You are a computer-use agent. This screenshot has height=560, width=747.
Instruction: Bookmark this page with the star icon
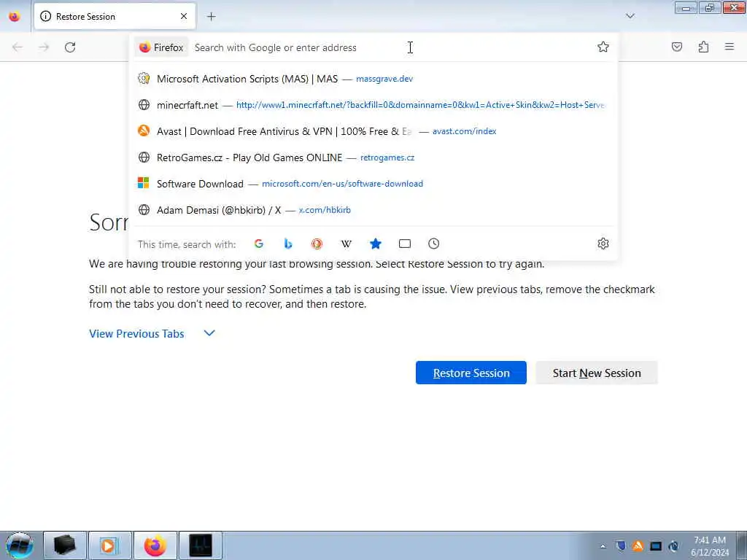tap(603, 47)
